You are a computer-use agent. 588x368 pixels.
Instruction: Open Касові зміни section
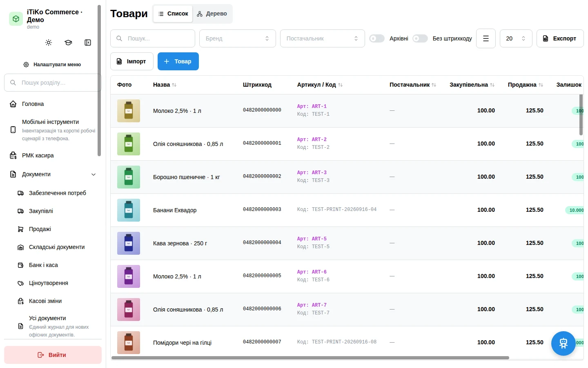[x=57, y=301]
